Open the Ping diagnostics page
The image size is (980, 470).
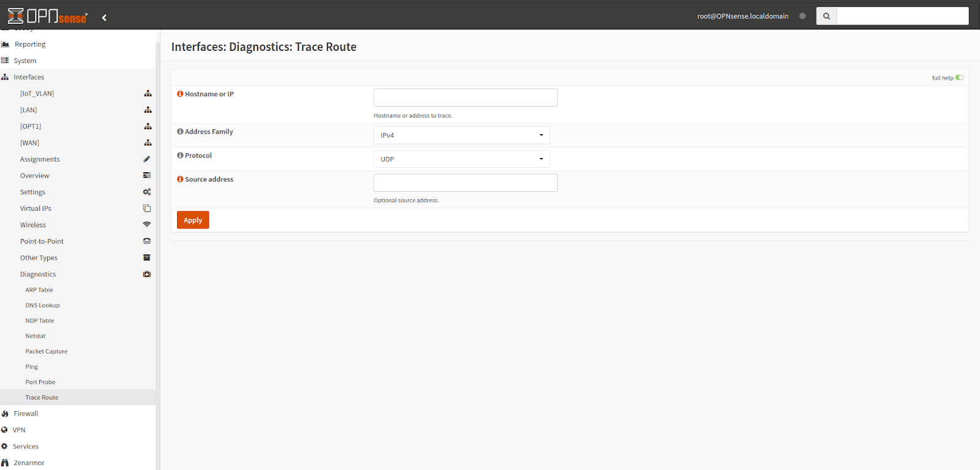click(x=32, y=366)
